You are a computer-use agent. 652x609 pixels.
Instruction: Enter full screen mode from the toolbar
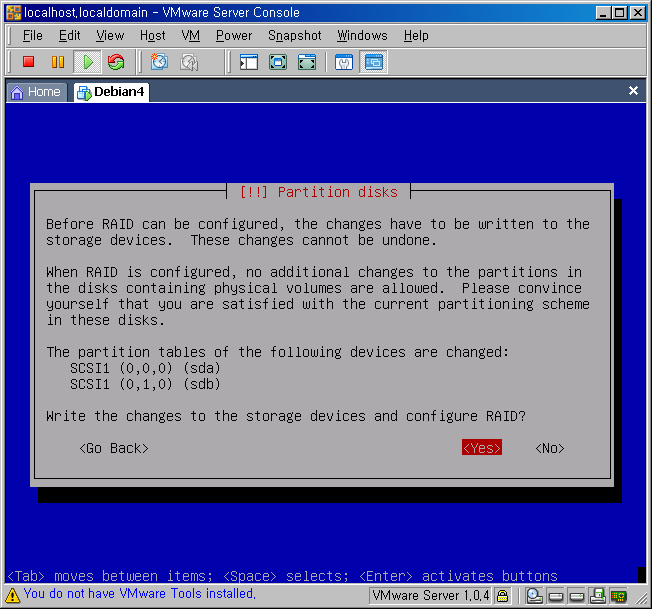(x=278, y=62)
